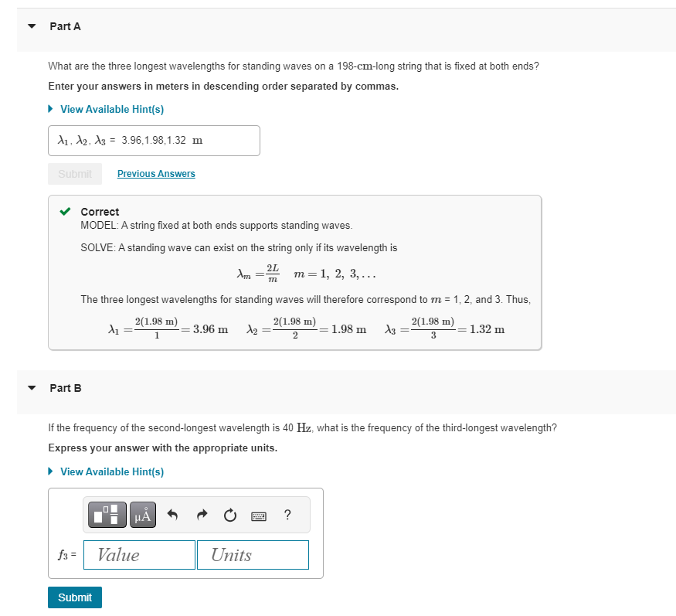Screen dimensions: 676x616
Task: Open Previous Answers link
Action: [155, 173]
